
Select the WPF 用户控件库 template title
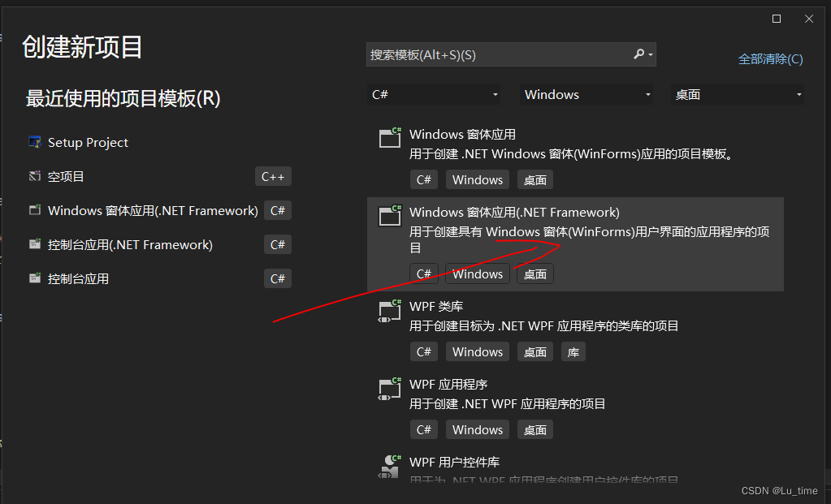click(x=454, y=462)
